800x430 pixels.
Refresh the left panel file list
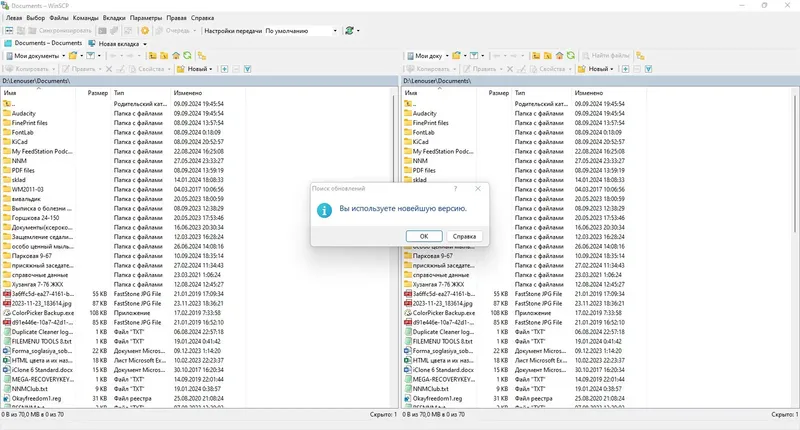click(x=188, y=56)
